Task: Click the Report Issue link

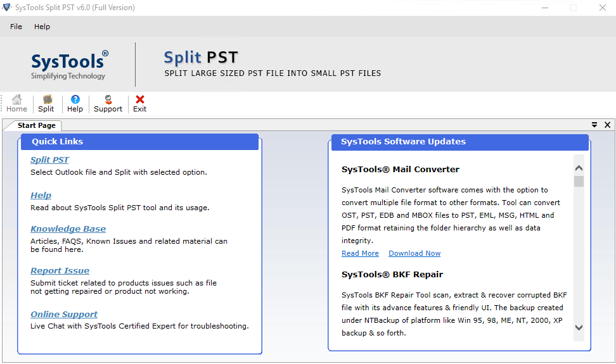Action: pyautogui.click(x=60, y=271)
